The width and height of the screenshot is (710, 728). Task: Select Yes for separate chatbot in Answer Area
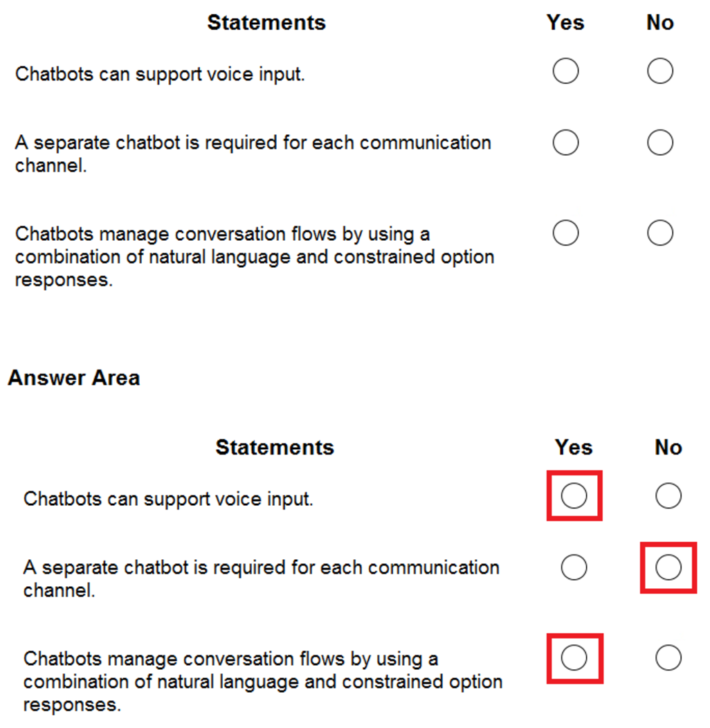tap(574, 567)
